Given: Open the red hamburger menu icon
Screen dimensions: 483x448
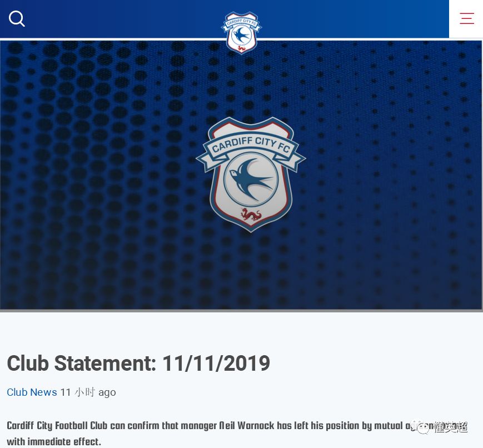Looking at the screenshot, I should (x=467, y=18).
